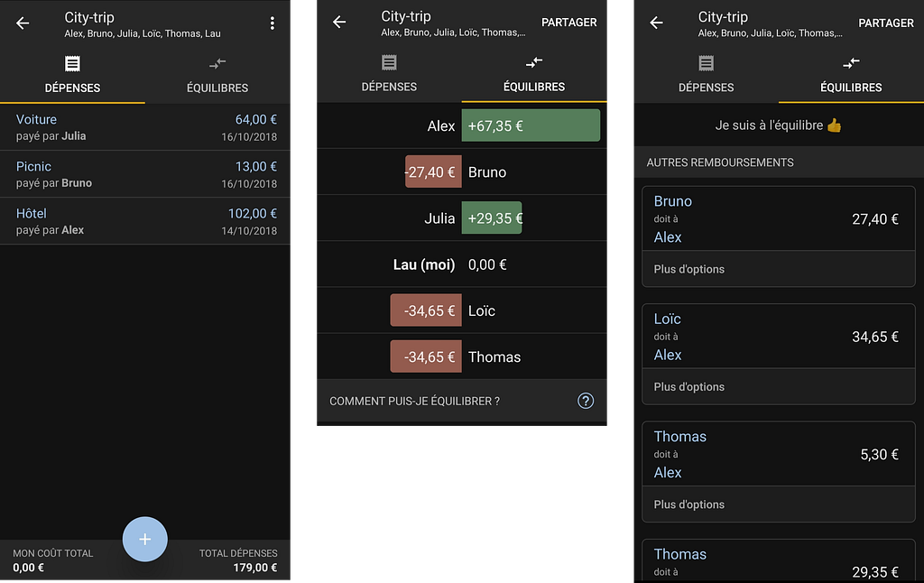This screenshot has height=583, width=924.
Task: Click Julia's green +29,35 € balance bar
Action: [492, 218]
